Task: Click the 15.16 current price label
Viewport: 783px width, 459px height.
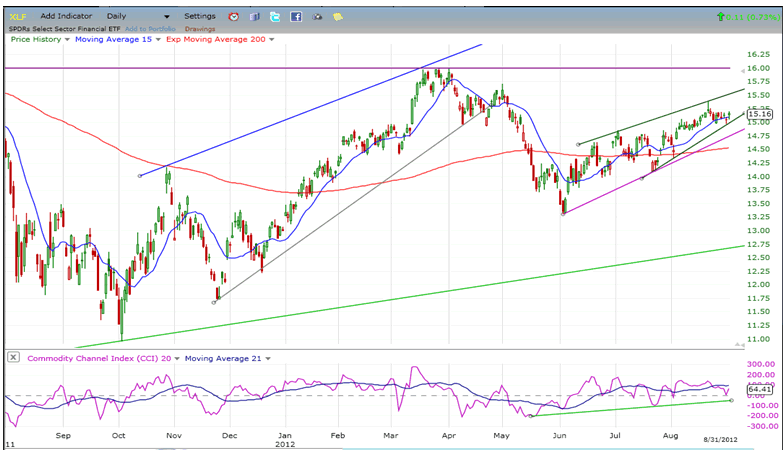Action: point(758,114)
